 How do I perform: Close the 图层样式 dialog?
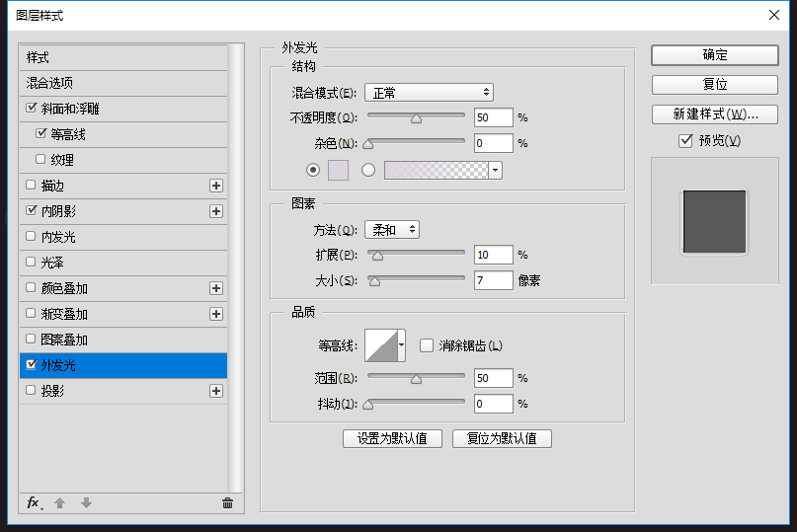point(774,15)
